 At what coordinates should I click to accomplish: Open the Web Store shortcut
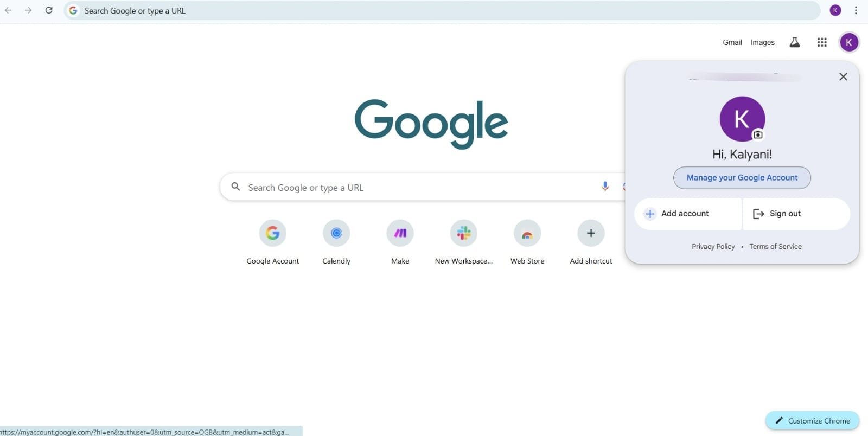527,233
